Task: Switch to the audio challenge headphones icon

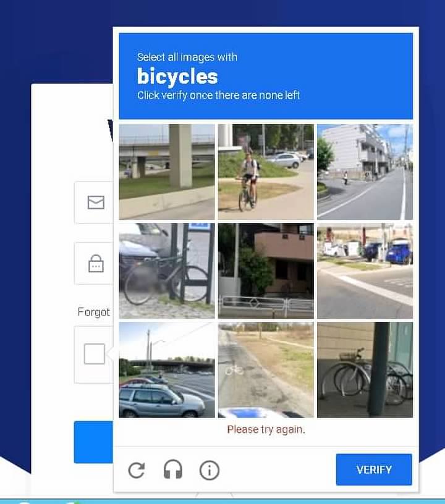Action: click(173, 469)
